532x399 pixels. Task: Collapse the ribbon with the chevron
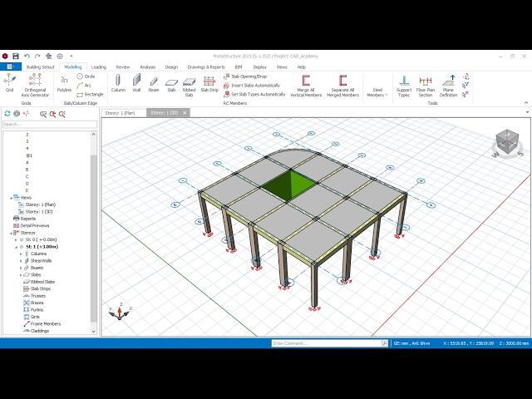click(x=526, y=102)
